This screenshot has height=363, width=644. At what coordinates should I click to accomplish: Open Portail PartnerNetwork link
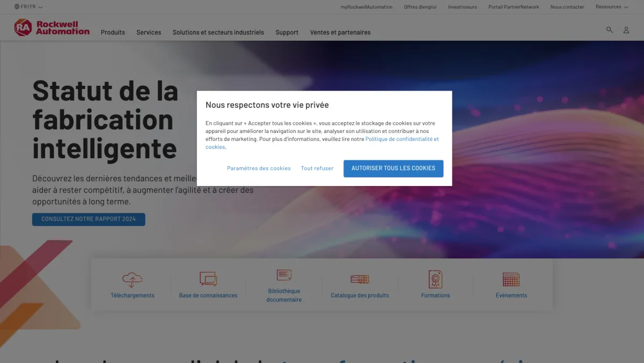click(514, 7)
